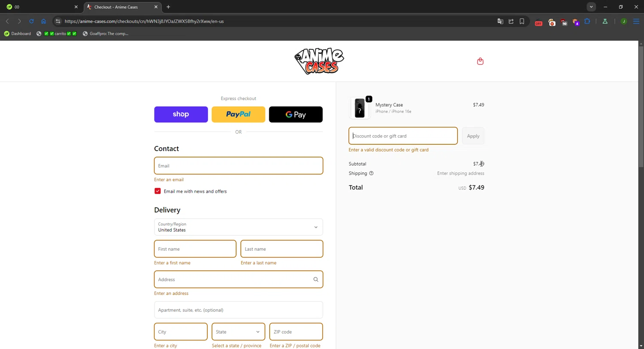Click the Discount code or gift card field
The height and width of the screenshot is (349, 644).
403,136
